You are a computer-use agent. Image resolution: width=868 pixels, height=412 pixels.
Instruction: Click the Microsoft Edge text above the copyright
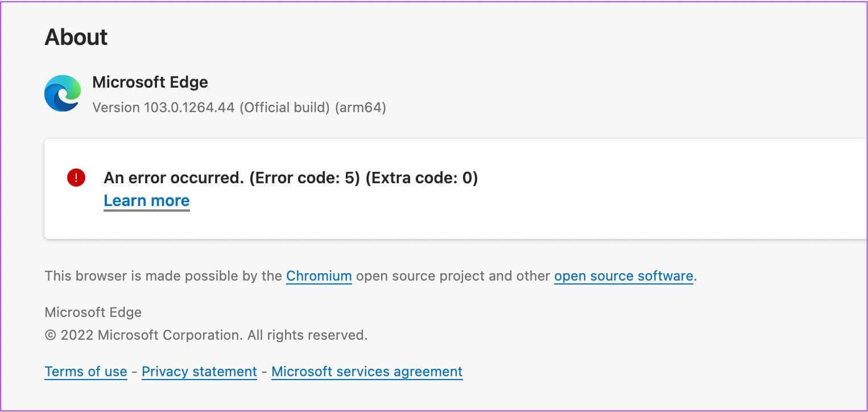(x=93, y=312)
